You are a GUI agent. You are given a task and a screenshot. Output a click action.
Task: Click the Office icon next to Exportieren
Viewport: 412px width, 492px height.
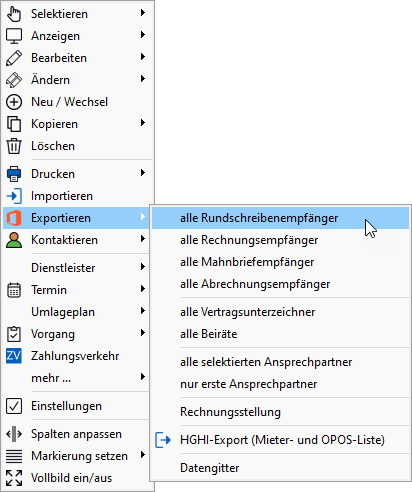tap(14, 218)
